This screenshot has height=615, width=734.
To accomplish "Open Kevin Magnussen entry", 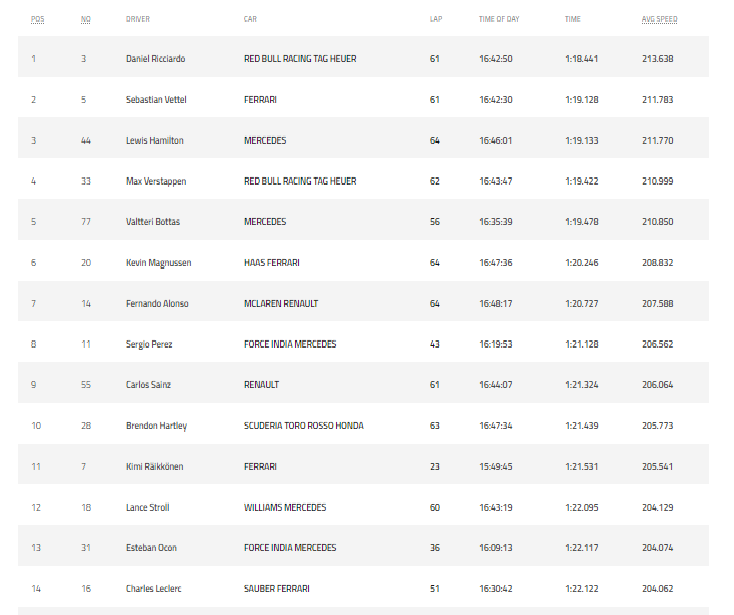I will tap(158, 263).
